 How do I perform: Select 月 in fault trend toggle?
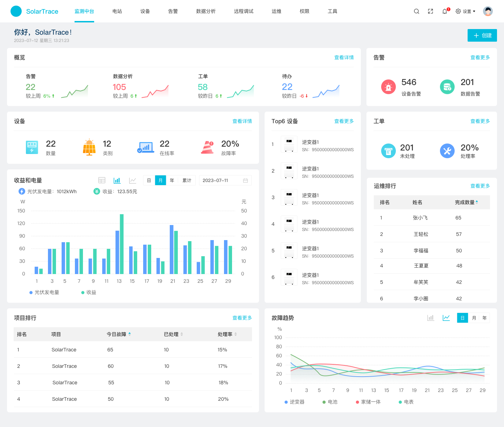point(474,318)
